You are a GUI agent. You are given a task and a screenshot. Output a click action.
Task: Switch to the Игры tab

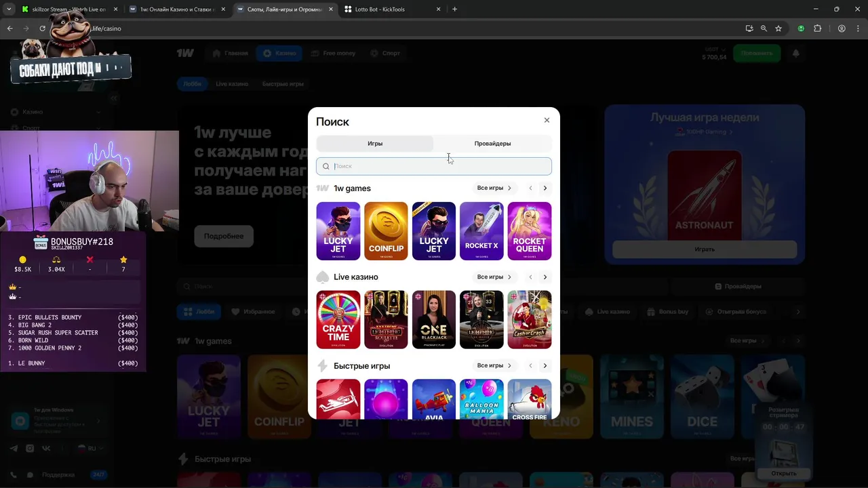[375, 144]
